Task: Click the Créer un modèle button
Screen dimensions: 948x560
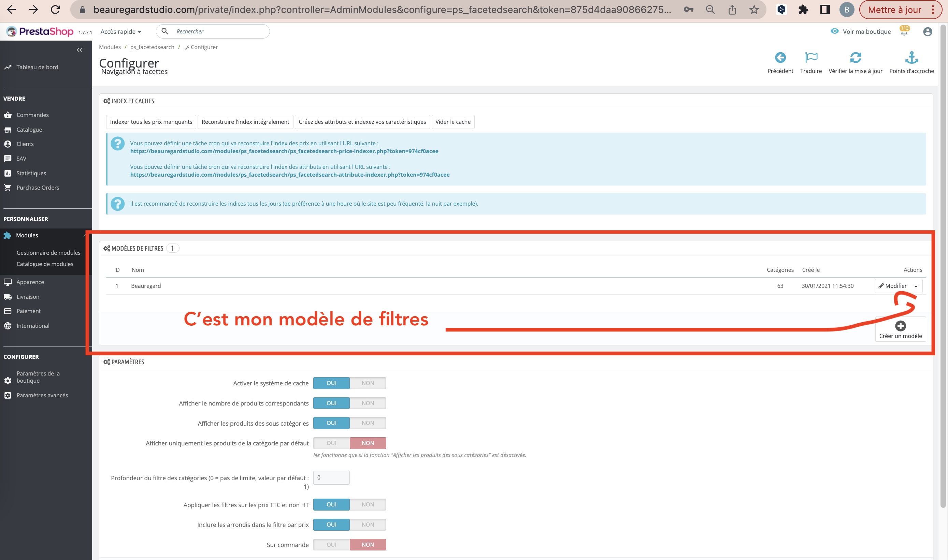Action: pyautogui.click(x=901, y=329)
